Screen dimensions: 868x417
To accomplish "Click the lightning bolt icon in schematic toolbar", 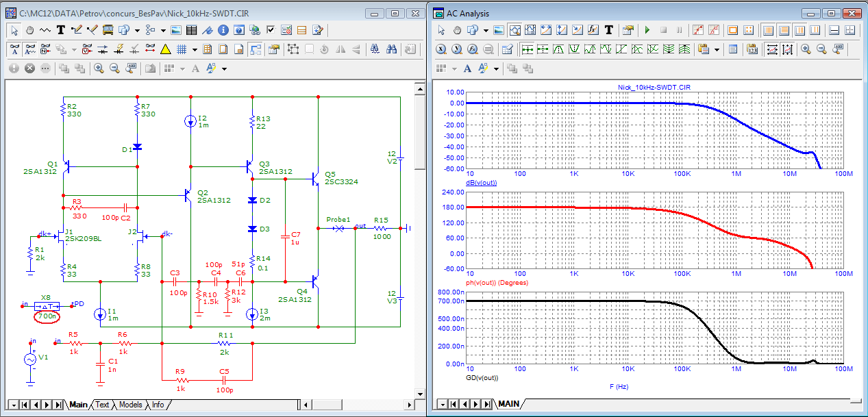I will click(119, 49).
